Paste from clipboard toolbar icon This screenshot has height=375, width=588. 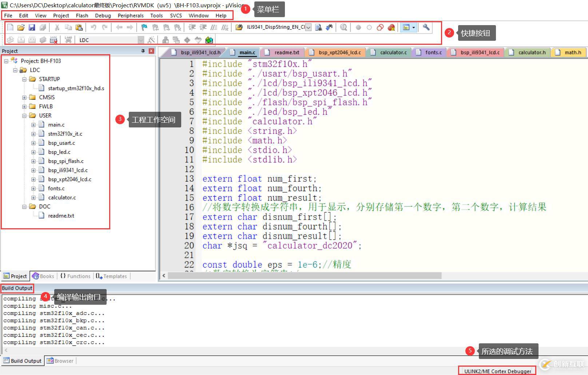coord(79,27)
